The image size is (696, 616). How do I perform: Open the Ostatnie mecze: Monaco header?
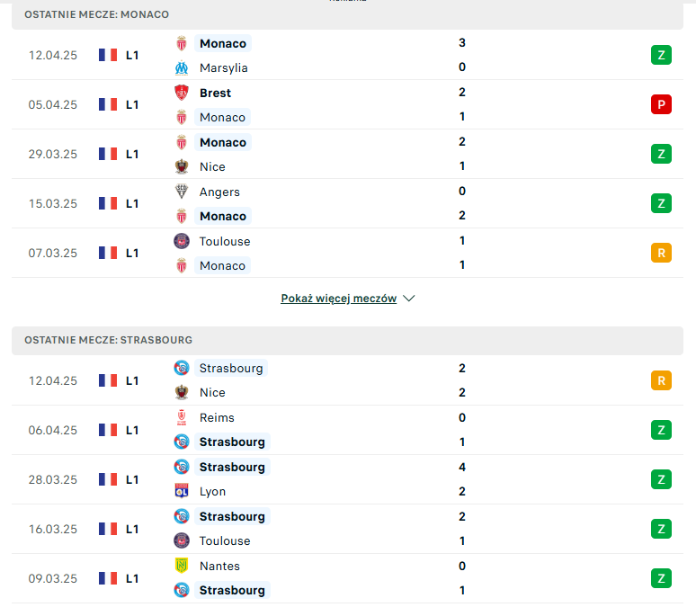click(347, 14)
